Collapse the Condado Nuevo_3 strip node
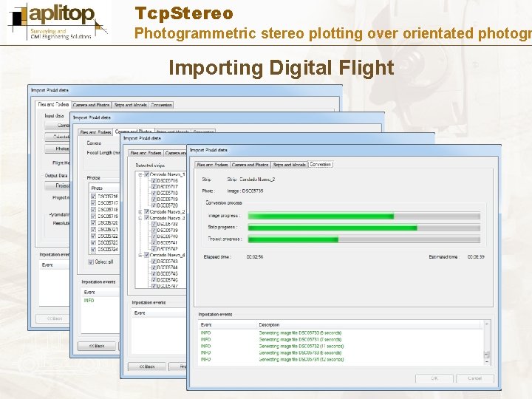 coord(140,218)
